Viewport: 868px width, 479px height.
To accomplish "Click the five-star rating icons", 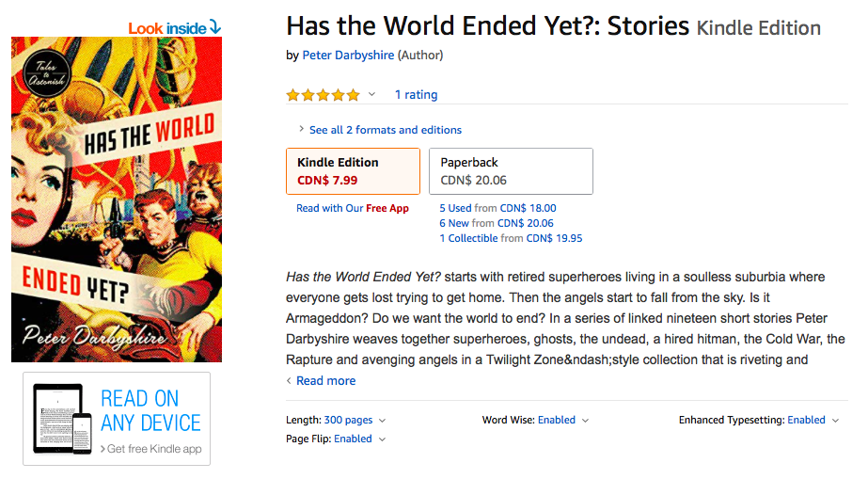I will [x=323, y=95].
